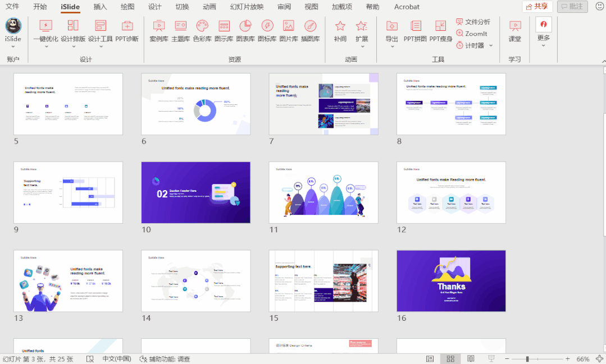Select slide 11 thumbnail

coord(323,192)
